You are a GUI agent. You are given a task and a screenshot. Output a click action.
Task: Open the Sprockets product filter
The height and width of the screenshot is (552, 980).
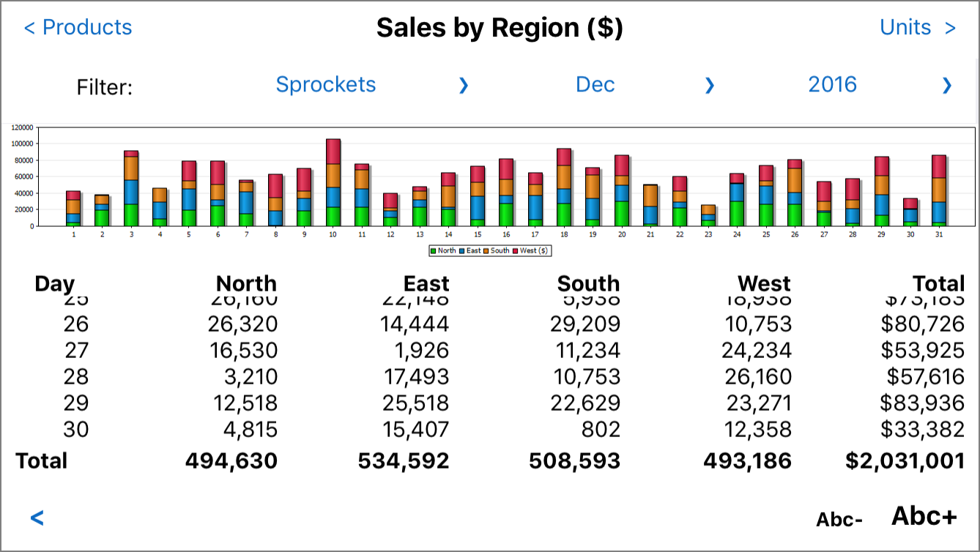[x=325, y=84]
